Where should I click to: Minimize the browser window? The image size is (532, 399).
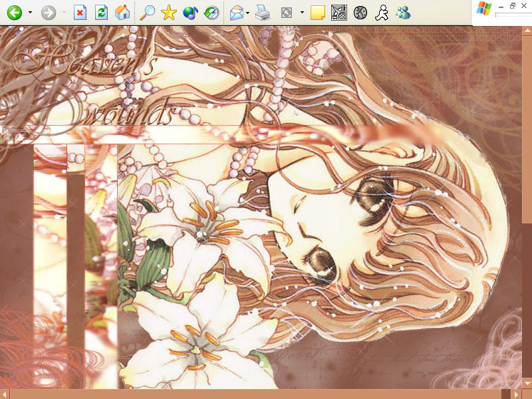pos(501,6)
